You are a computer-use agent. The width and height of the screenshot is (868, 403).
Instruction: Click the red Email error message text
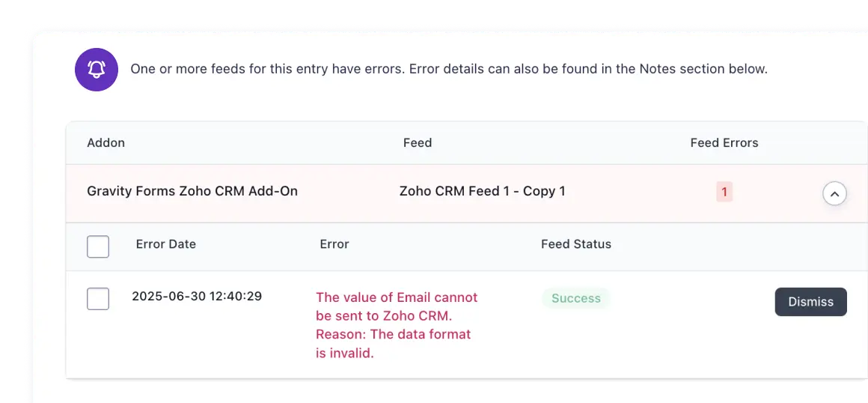(397, 325)
